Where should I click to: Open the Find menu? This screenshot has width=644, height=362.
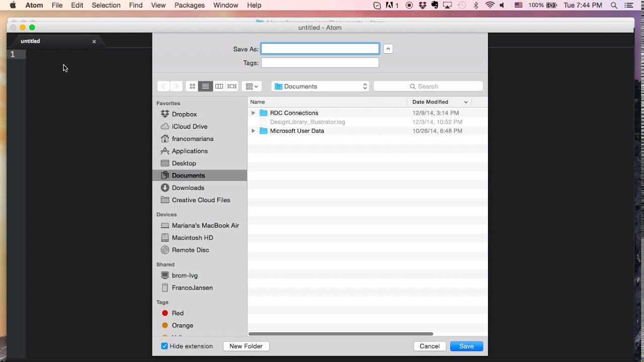pos(136,5)
